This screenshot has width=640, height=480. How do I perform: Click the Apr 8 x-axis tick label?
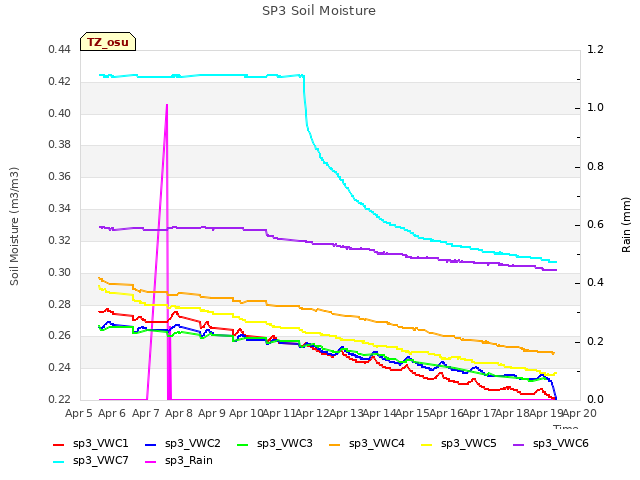(x=179, y=413)
